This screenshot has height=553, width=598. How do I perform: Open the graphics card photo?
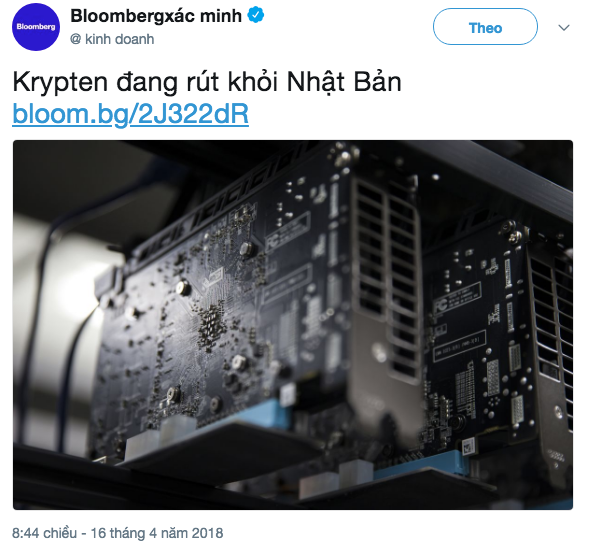click(293, 325)
